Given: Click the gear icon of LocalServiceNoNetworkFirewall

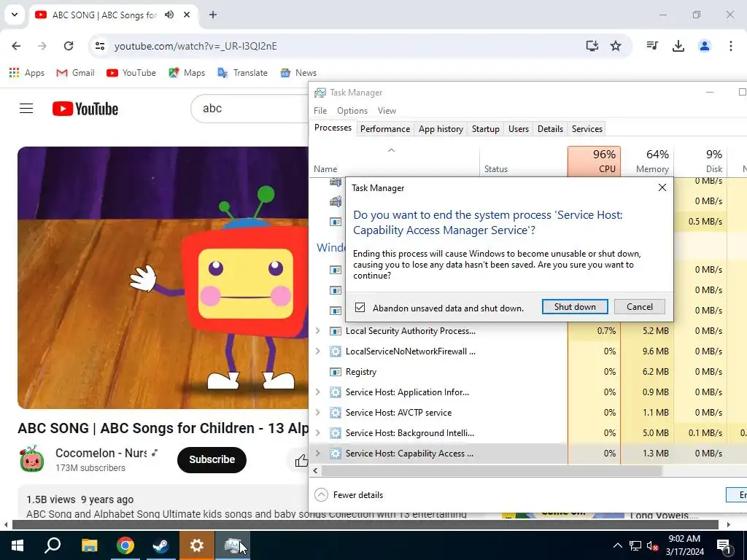Looking at the screenshot, I should (x=336, y=351).
